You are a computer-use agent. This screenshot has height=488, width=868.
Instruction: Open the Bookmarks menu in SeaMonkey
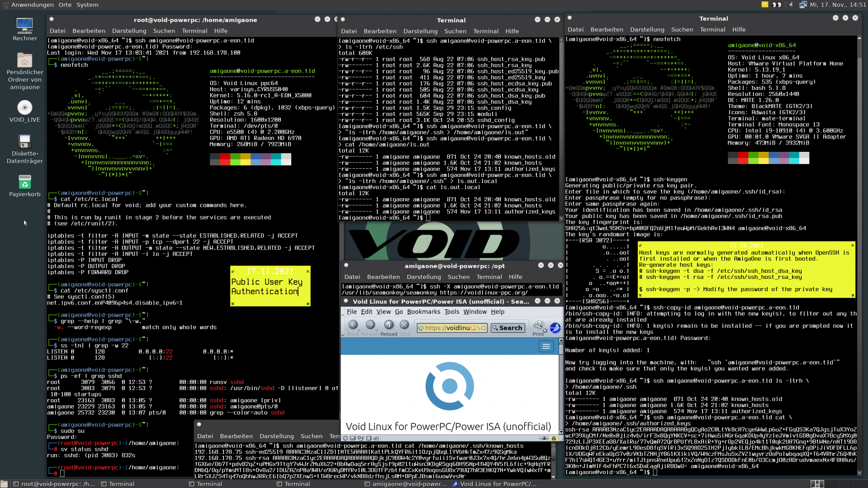coord(423,311)
